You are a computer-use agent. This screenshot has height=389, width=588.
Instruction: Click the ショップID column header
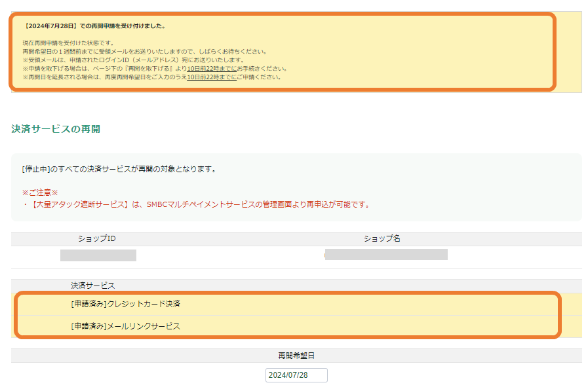pos(97,239)
